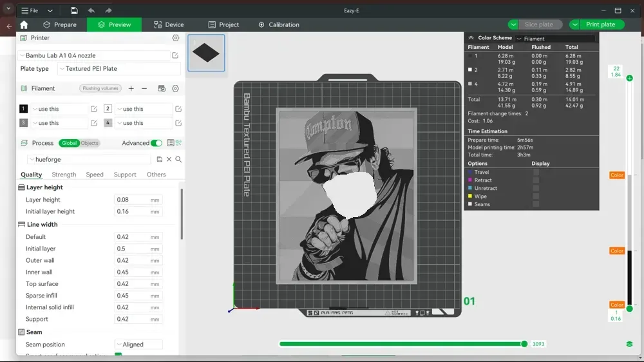
Task: Open filament 2 'use this' dropdown
Action: tap(144, 109)
